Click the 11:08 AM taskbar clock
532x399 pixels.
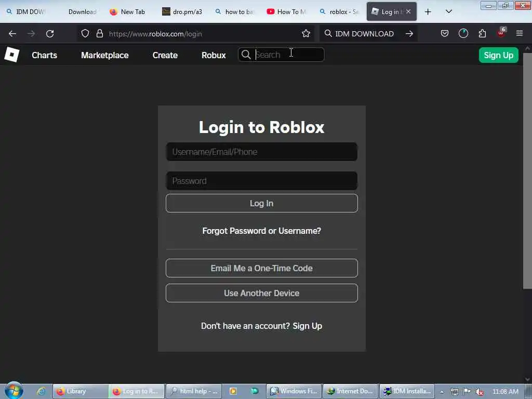[505, 392]
